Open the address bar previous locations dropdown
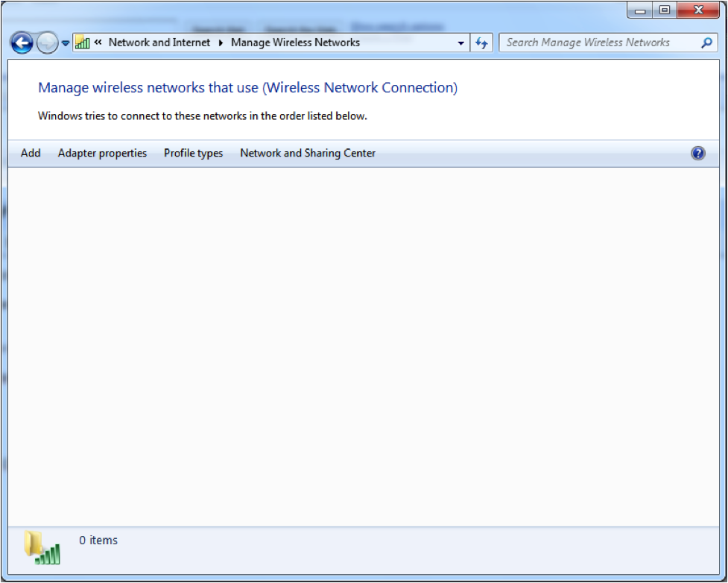The height and width of the screenshot is (583, 728). point(461,43)
